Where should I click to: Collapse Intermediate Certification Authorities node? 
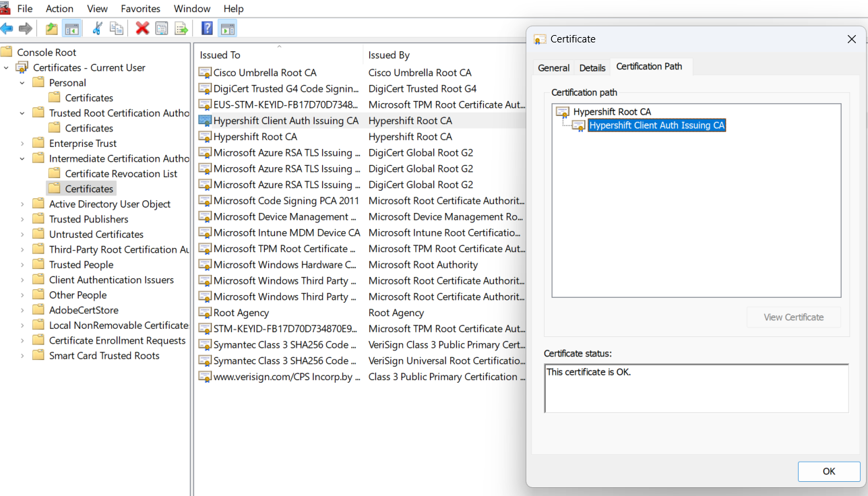click(22, 158)
